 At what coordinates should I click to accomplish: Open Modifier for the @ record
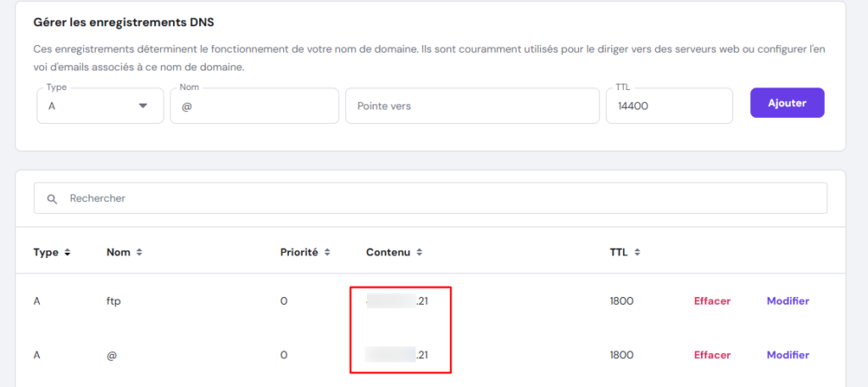tap(787, 356)
